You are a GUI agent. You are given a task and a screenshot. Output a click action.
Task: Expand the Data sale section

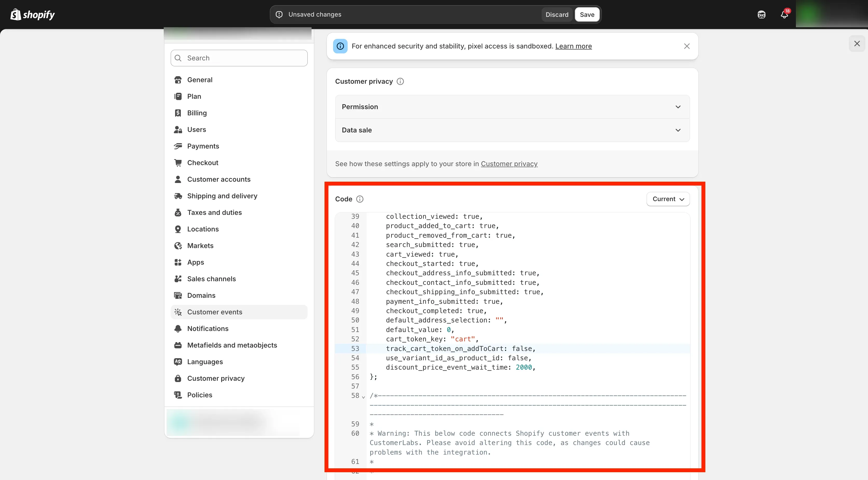coord(513,130)
